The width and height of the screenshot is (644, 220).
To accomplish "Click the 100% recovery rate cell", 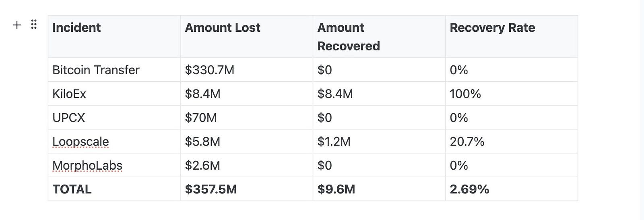I will click(512, 93).
